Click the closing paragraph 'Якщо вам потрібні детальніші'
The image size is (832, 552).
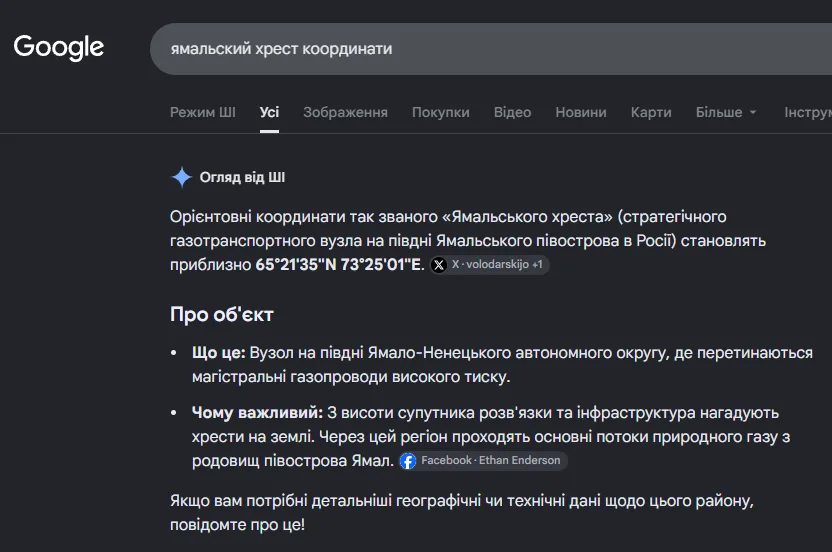(462, 513)
